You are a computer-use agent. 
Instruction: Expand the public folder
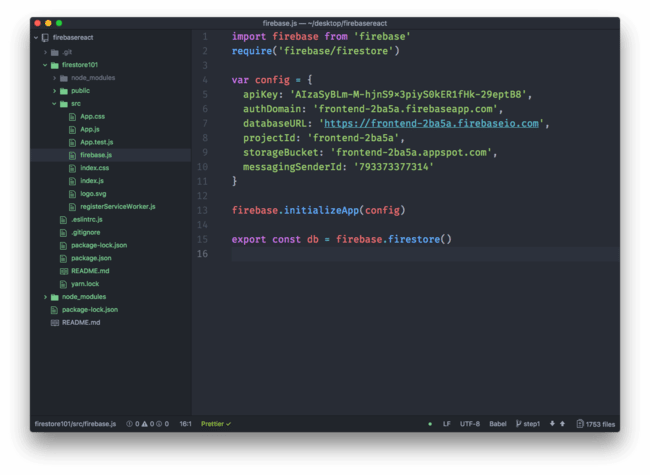point(54,91)
